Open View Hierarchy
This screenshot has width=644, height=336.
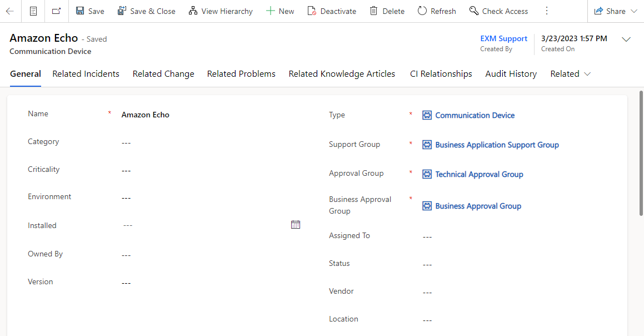[221, 11]
